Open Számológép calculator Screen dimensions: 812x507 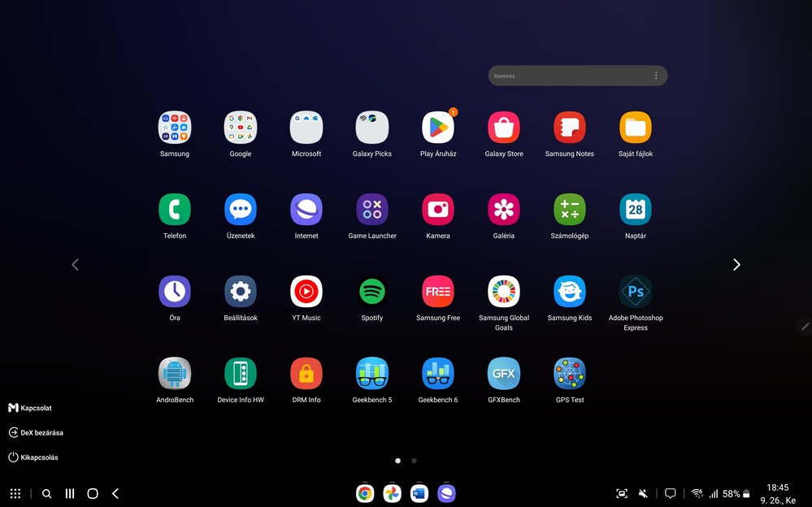[x=570, y=210]
